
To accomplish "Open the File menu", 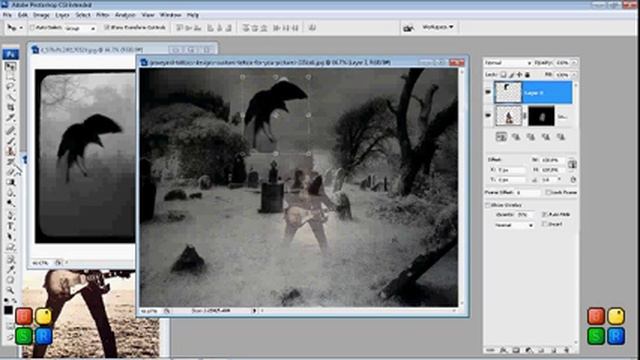I will (7, 15).
